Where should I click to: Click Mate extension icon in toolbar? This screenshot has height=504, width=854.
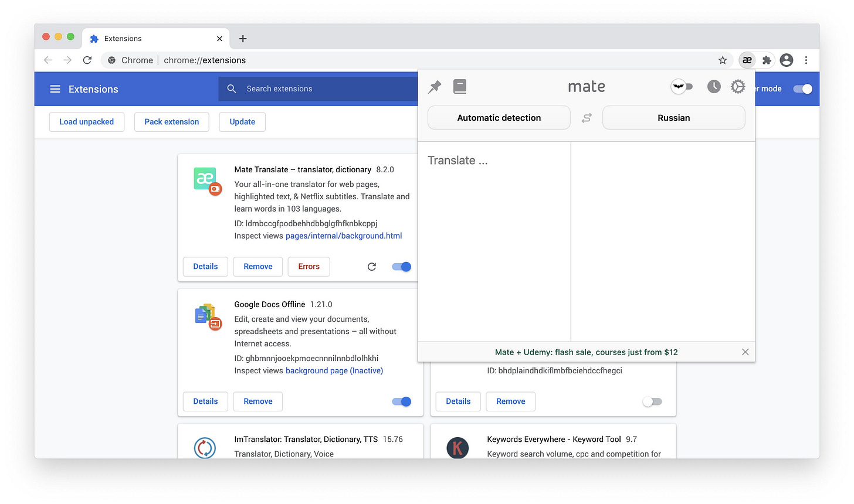747,60
